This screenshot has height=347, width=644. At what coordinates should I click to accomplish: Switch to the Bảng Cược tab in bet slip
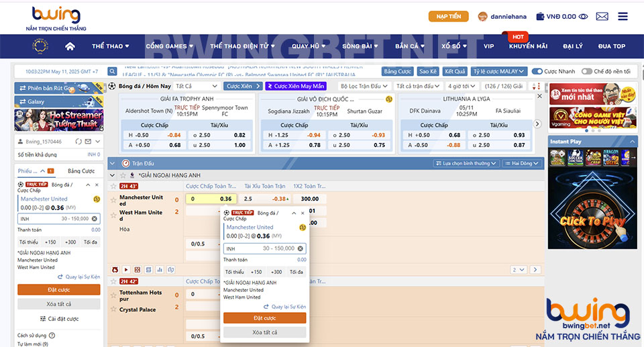click(x=81, y=171)
